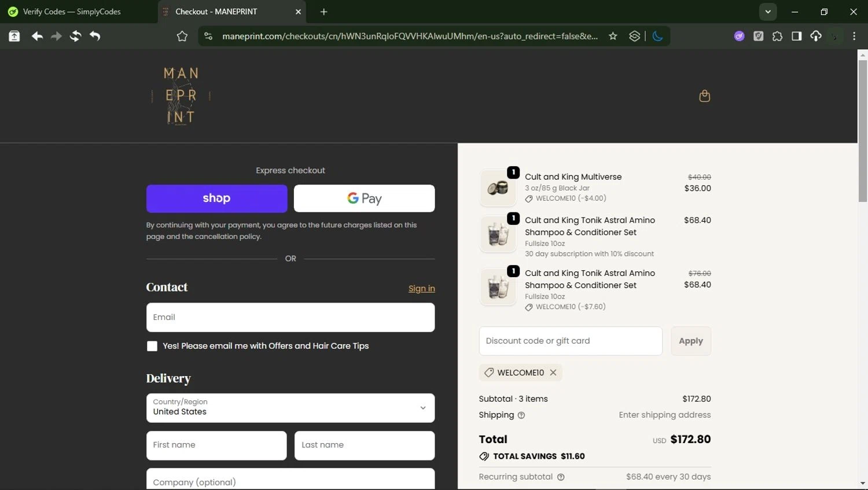Click the TOTAL SAVINGS $11.60 label
This screenshot has height=490, width=868.
539,456
